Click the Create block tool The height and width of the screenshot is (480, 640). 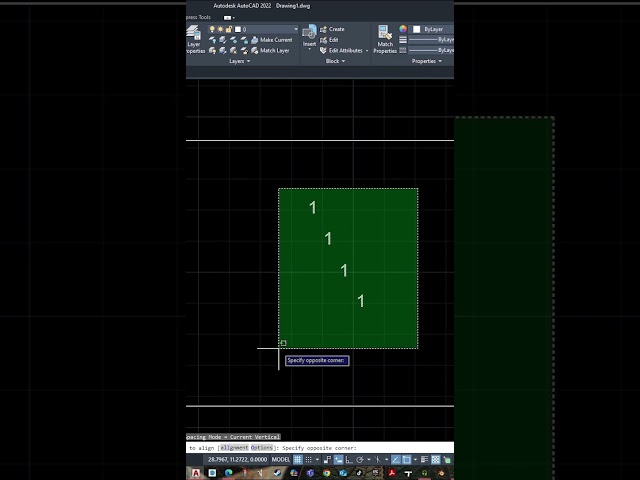pos(332,29)
